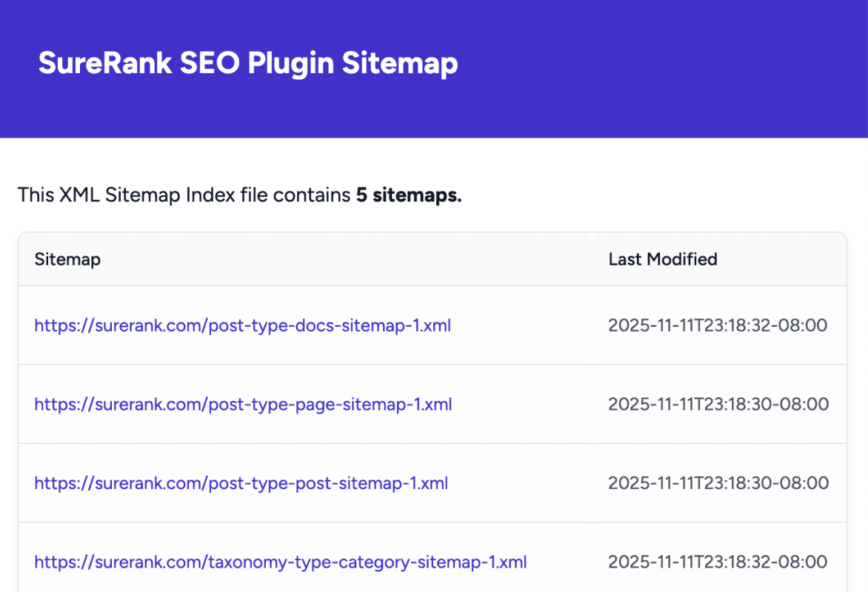Open the post-type-page-sitemap-1.xml link
Viewport: 868px width, 592px height.
(x=242, y=404)
